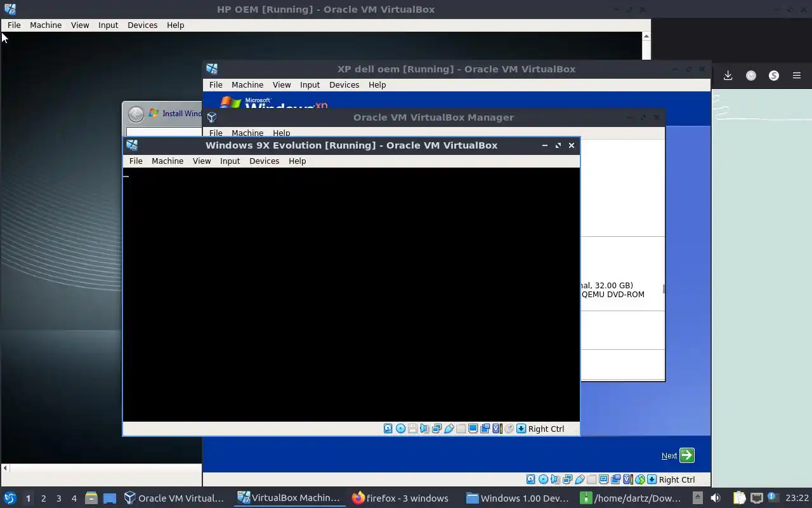Open Machine menu in Windows 9X Evolution window
Image resolution: width=812 pixels, height=508 pixels.
[167, 161]
